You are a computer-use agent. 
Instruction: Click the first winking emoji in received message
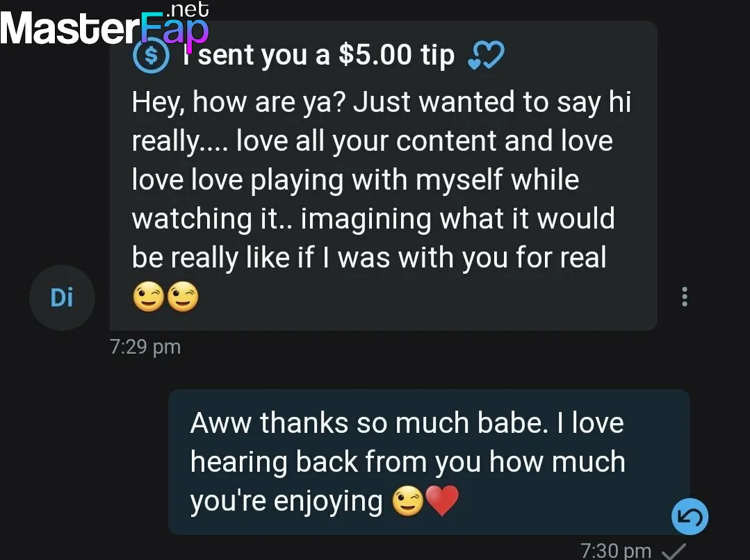pos(148,297)
